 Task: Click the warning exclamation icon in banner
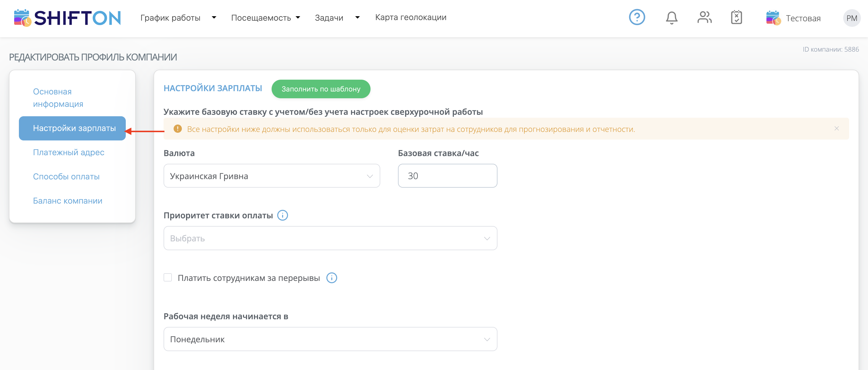pyautogui.click(x=177, y=129)
